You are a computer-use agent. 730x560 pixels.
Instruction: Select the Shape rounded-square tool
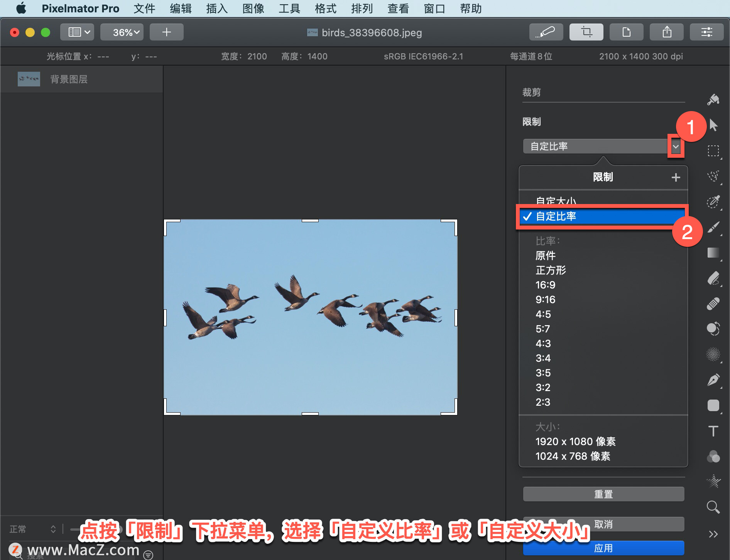pyautogui.click(x=713, y=405)
